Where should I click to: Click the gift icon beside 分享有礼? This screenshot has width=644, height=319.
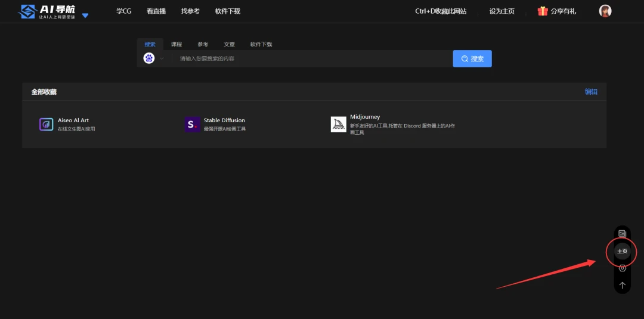click(543, 11)
